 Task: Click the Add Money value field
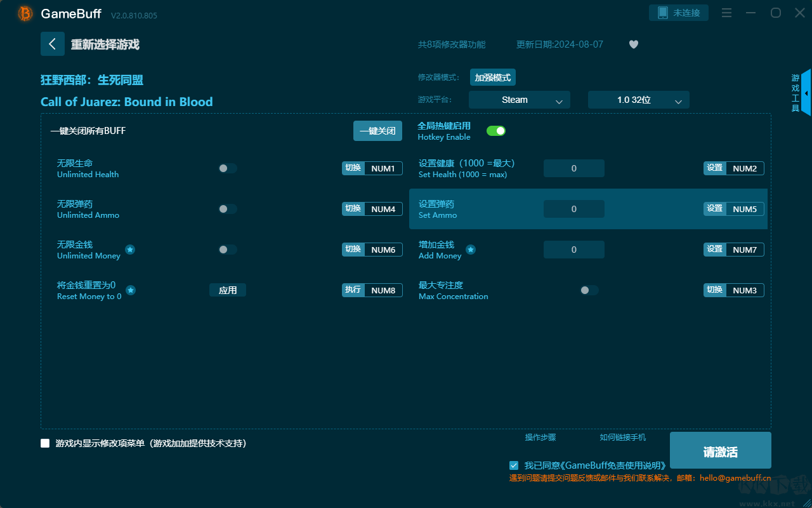[574, 250]
